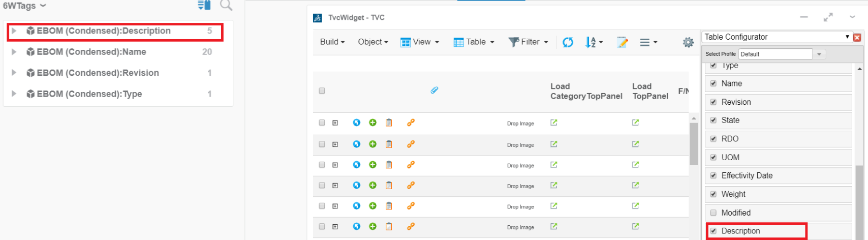
Task: Tick the select-all checkbox in table header
Action: click(322, 91)
